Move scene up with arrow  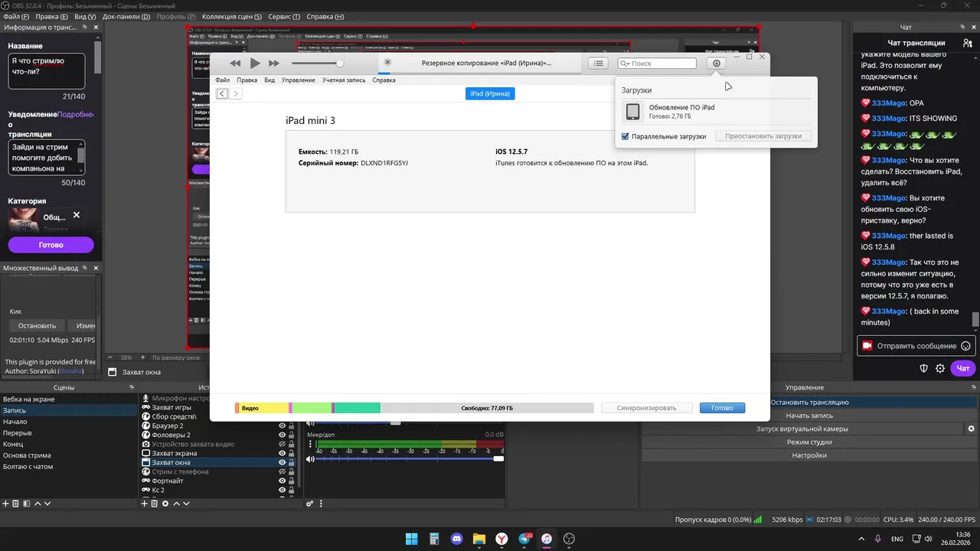(x=37, y=504)
